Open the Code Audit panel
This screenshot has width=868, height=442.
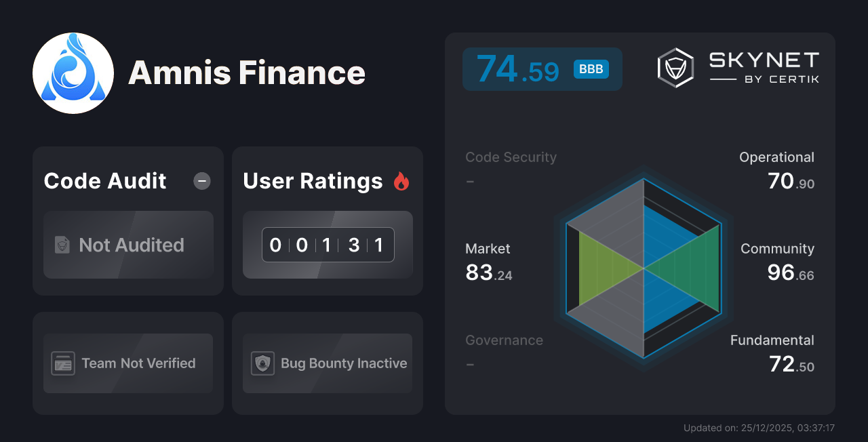tap(127, 220)
